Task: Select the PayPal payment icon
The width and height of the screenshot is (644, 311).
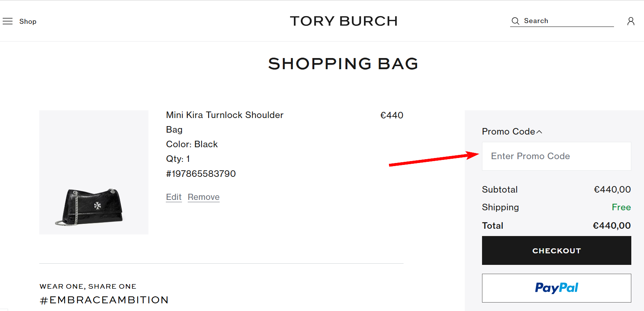Action: coord(556,288)
